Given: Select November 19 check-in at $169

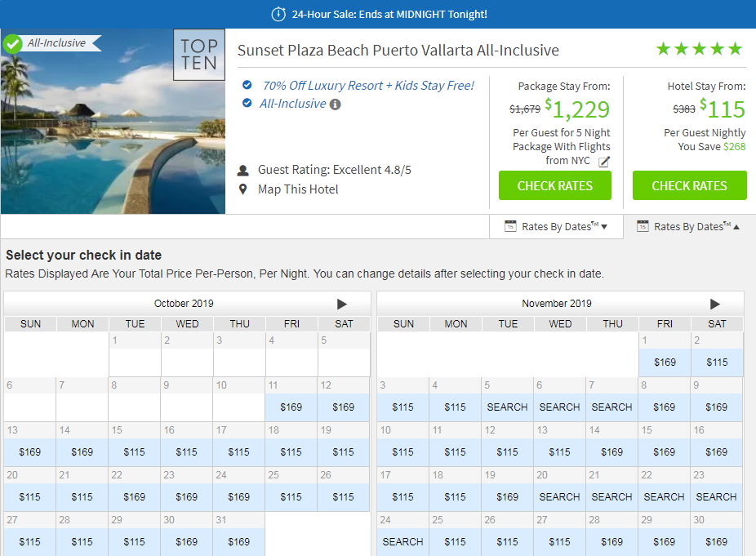Looking at the screenshot, I should [507, 497].
